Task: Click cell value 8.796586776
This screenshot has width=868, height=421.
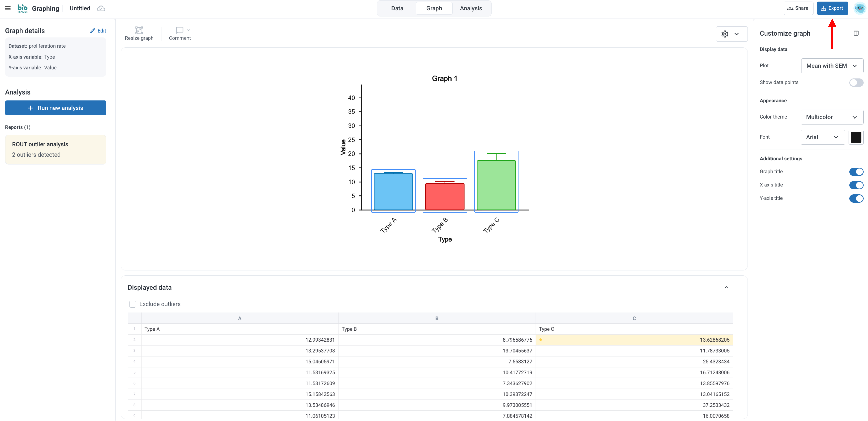Action: click(437, 340)
